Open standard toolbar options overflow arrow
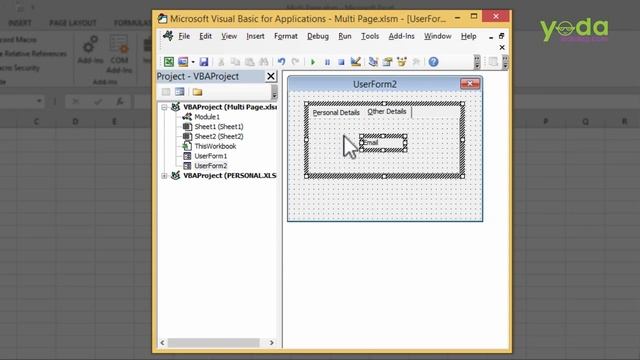The image size is (640, 360). coord(477,62)
